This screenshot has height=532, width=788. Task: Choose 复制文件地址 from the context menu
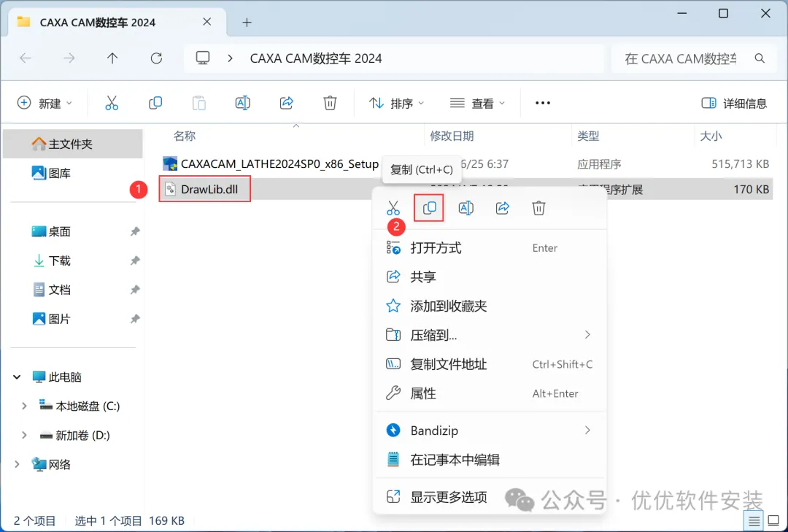coord(490,364)
